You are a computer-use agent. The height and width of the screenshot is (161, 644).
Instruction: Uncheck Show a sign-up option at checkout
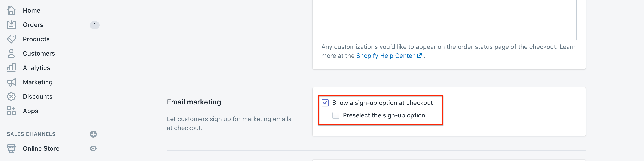pos(325,103)
